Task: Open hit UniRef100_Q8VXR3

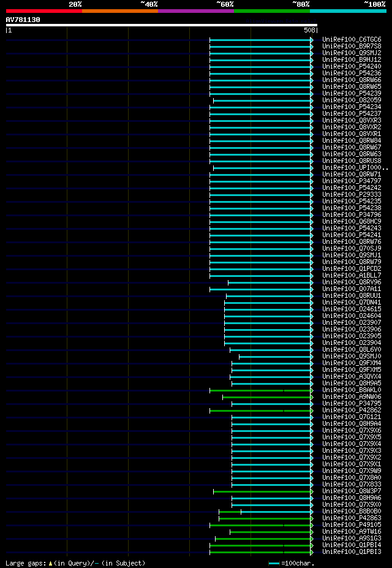Action: coord(352,121)
